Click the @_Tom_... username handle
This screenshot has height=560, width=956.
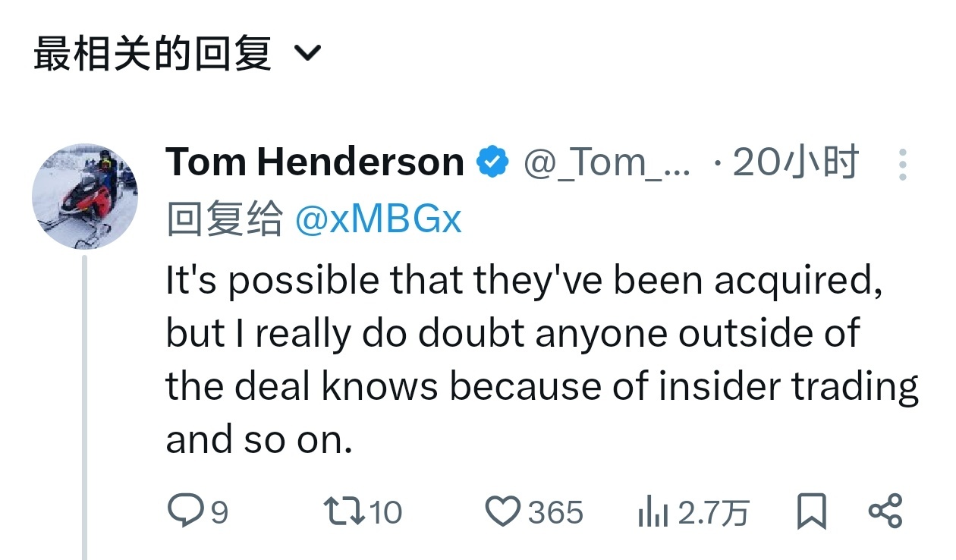606,162
